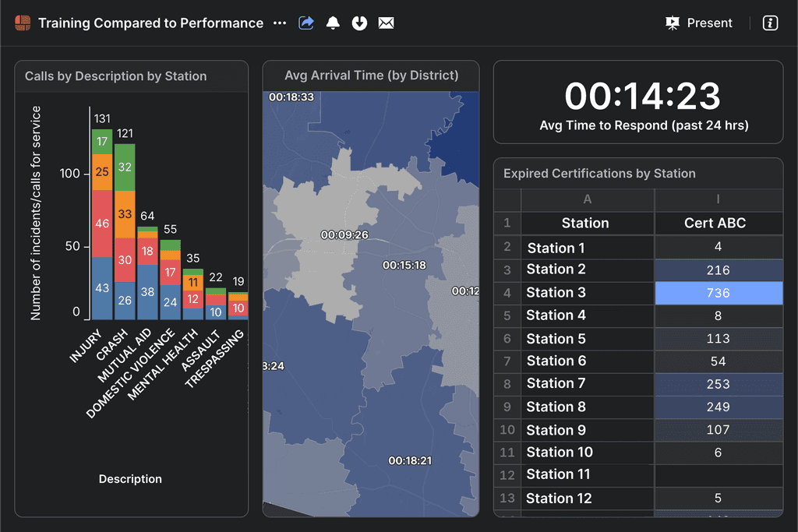Click the dashboard app logo icon

(23, 23)
